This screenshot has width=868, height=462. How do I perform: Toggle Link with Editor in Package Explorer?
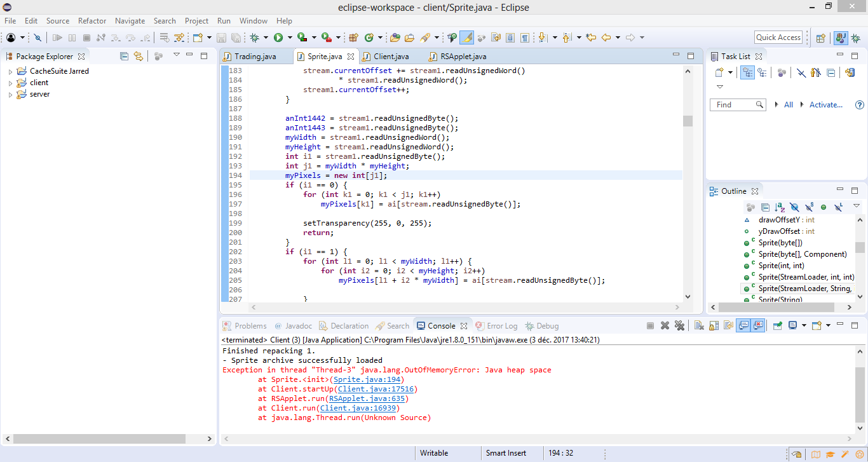coord(139,56)
